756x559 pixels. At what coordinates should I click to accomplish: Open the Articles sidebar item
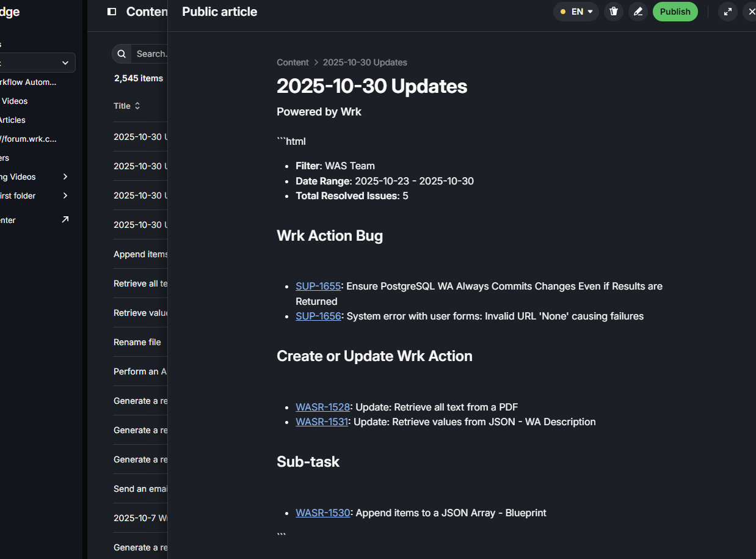pos(12,120)
